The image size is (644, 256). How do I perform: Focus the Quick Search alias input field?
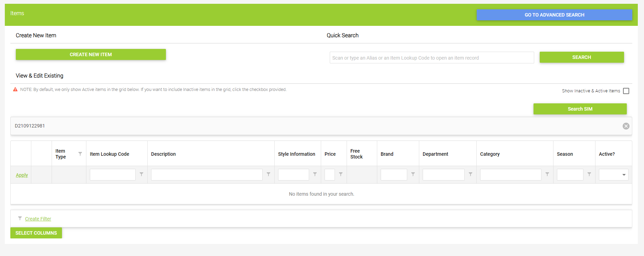pyautogui.click(x=432, y=58)
